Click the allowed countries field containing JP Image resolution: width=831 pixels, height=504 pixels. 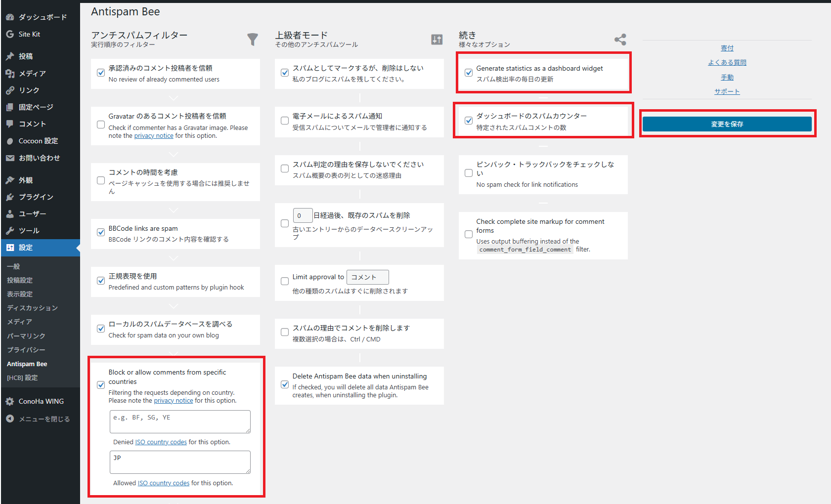pos(180,462)
